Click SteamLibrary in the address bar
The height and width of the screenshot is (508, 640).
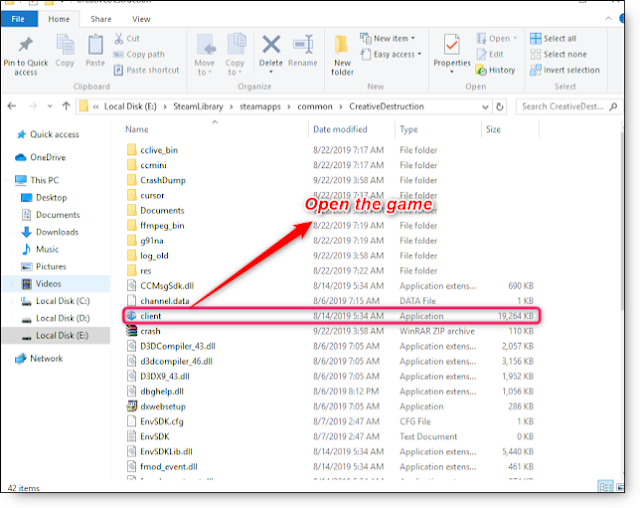click(x=198, y=106)
